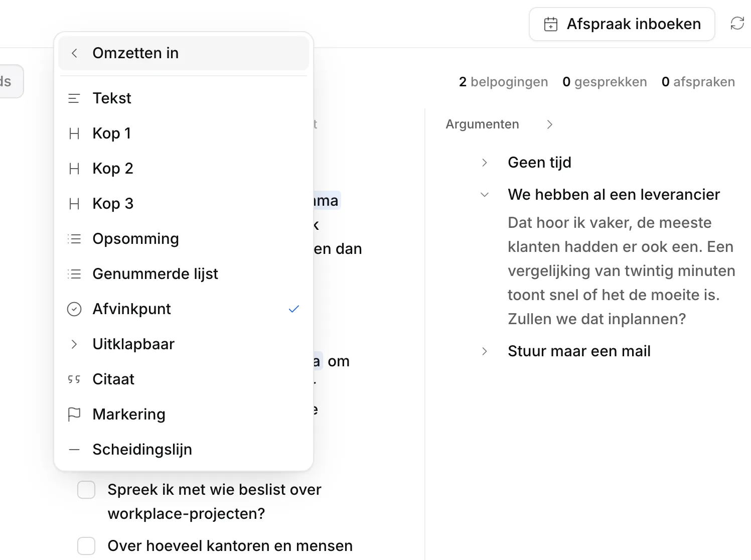This screenshot has height=560, width=751.
Task: Select Opsomming from the menu
Action: pos(184,239)
